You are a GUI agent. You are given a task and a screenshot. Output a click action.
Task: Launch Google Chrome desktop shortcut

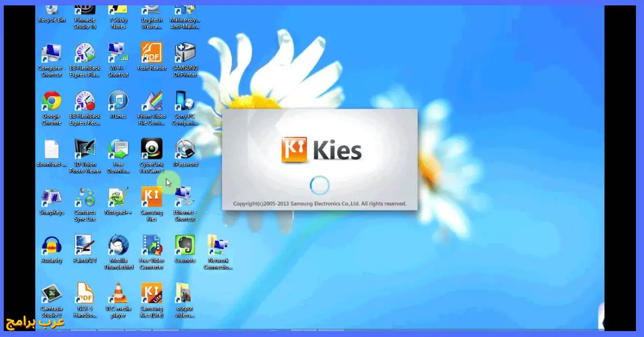[52, 108]
